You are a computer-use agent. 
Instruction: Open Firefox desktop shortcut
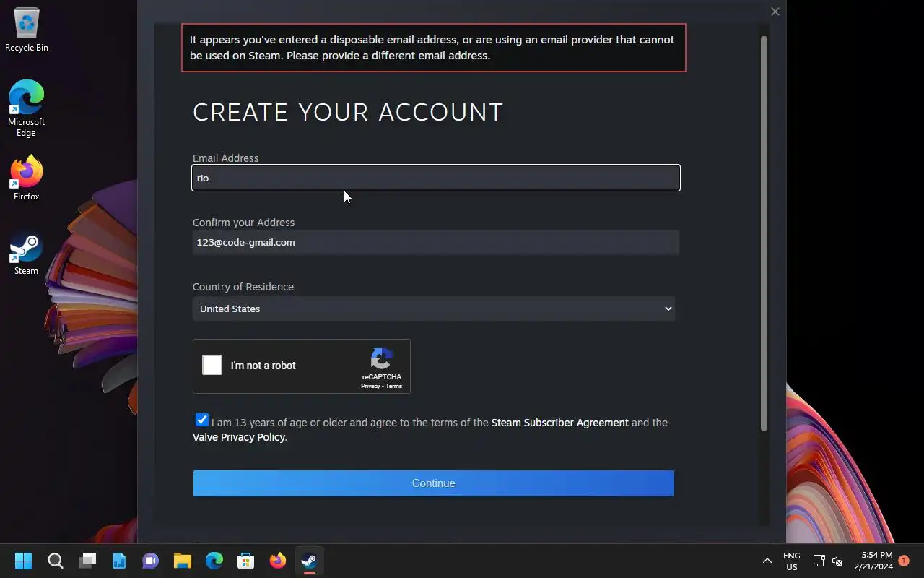pos(27,178)
